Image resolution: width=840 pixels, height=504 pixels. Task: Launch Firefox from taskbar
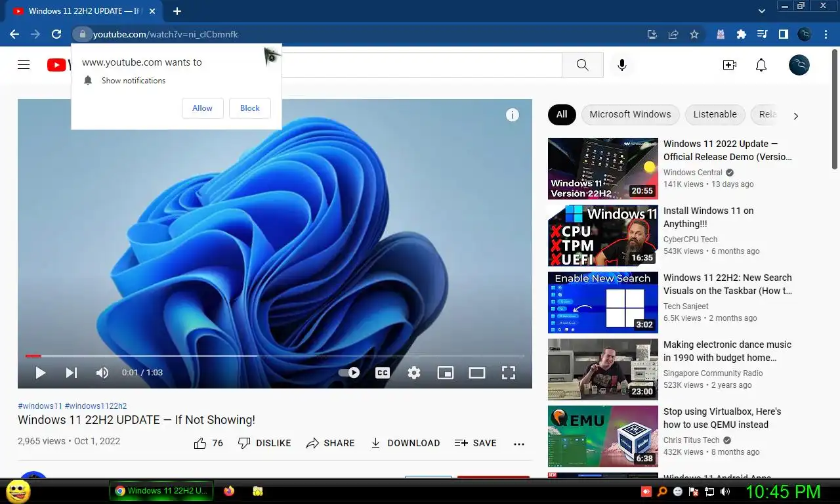(x=229, y=491)
